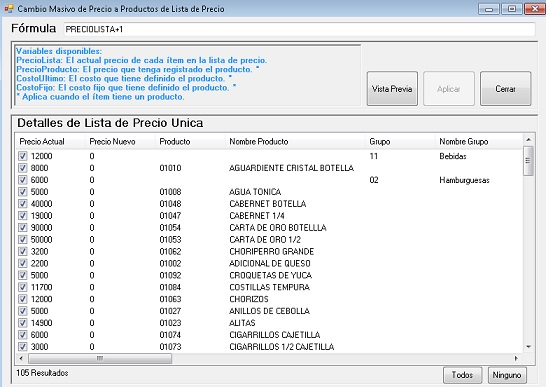Click price value 14900 in list
The width and height of the screenshot is (546, 387).
click(41, 323)
